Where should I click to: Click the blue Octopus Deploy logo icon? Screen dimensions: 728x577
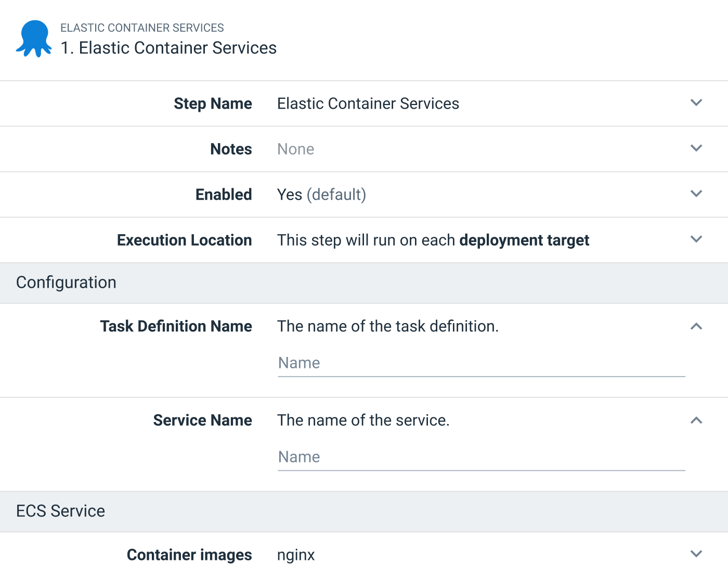[x=34, y=39]
